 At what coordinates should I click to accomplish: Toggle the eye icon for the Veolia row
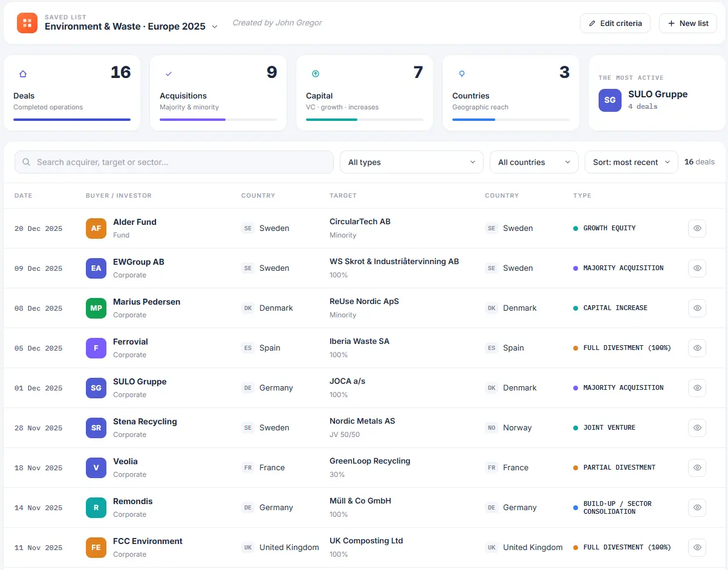[x=697, y=468]
